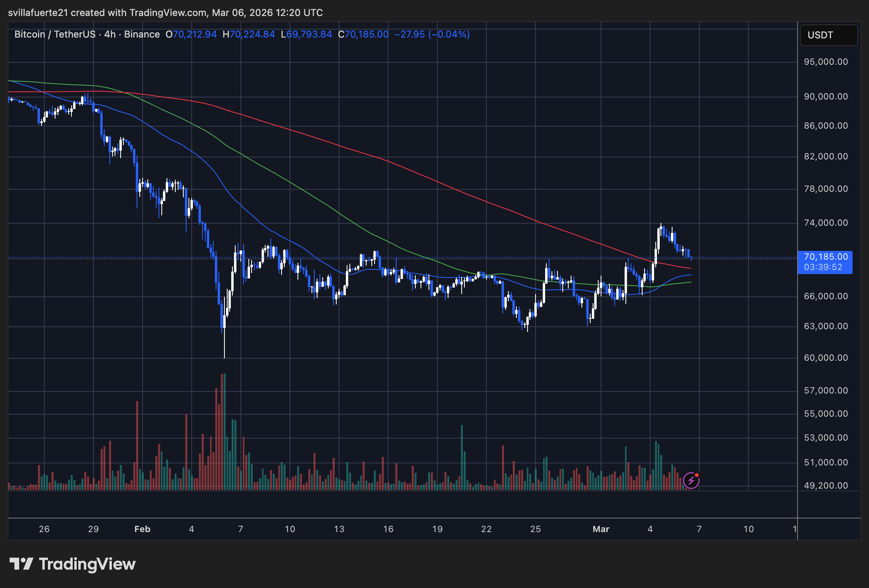The width and height of the screenshot is (869, 588).
Task: Click the 95,000.00 price axis label
Action: pos(825,62)
